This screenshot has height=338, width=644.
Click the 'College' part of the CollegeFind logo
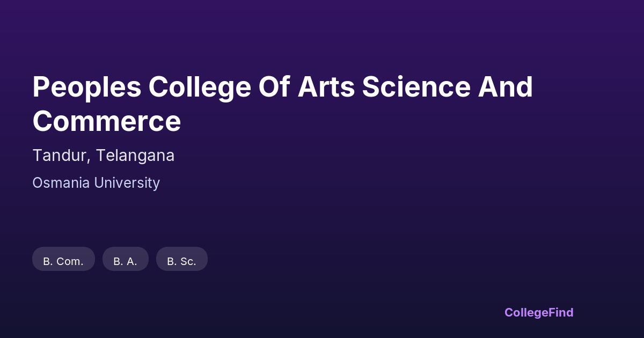click(x=527, y=312)
